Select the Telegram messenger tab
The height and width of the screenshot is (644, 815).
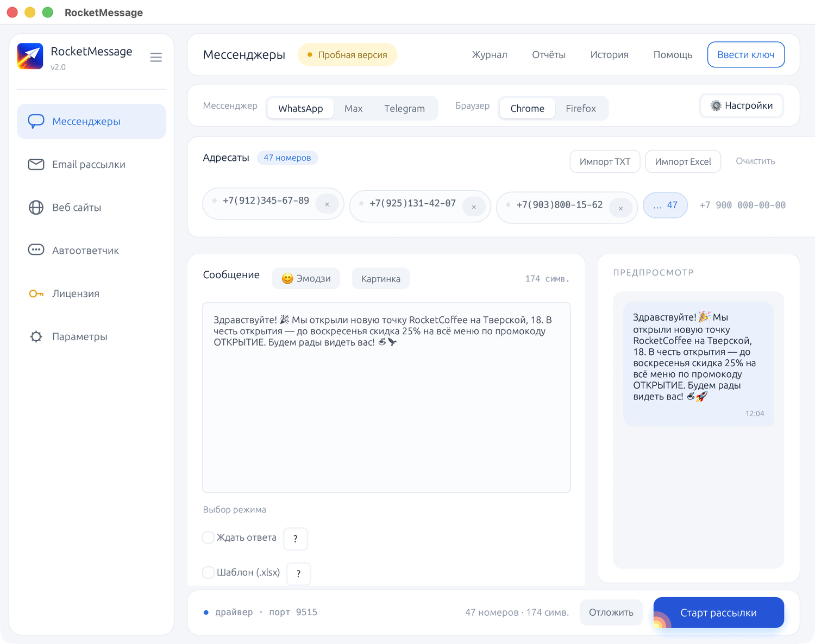click(x=404, y=108)
